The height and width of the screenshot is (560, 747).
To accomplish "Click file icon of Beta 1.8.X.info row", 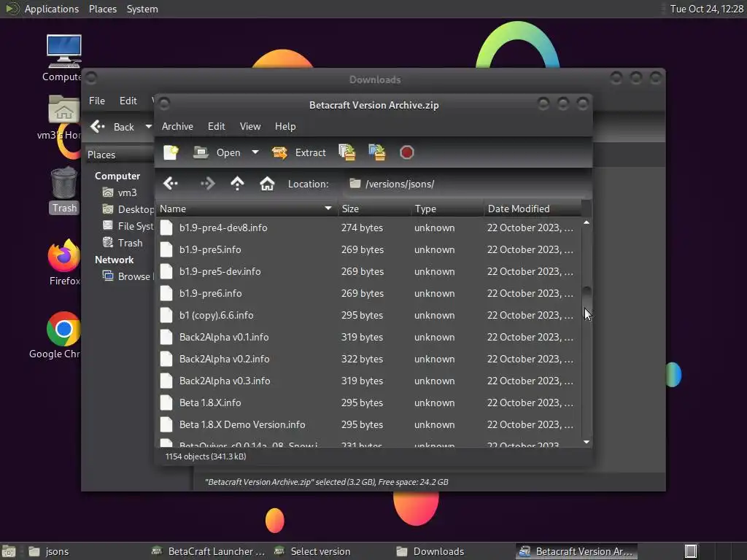I will point(166,402).
